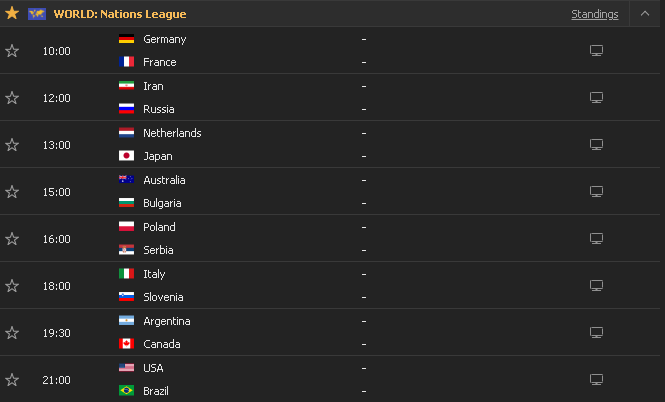Viewport: 665px width, 402px height.
Task: Open TV broadcast icon for Netherlands vs Japan
Action: tap(596, 145)
